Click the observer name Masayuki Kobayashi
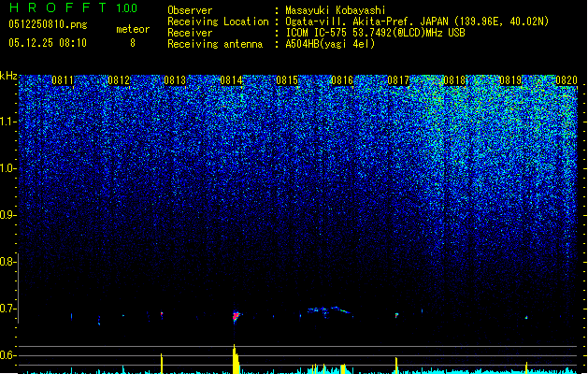This screenshot has width=588, height=374. point(336,10)
